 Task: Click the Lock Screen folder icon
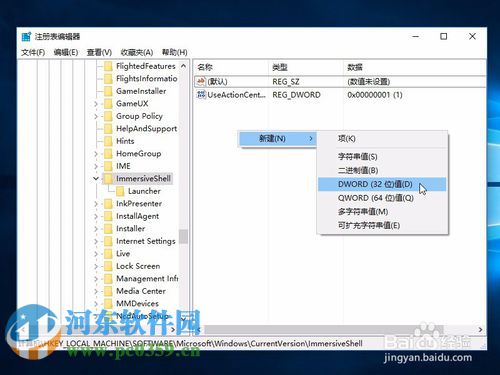tap(108, 266)
